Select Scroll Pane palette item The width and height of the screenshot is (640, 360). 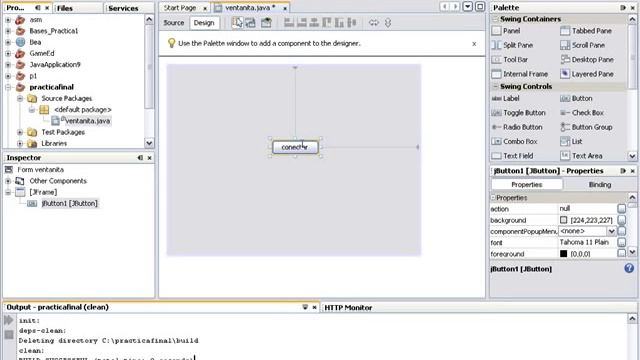(582, 45)
